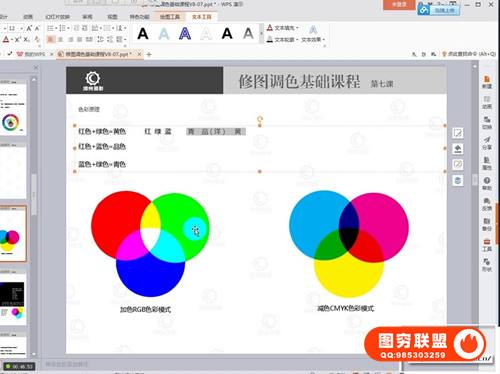Select the gray gradient A text style
The image size is (500, 374).
[x=248, y=33]
